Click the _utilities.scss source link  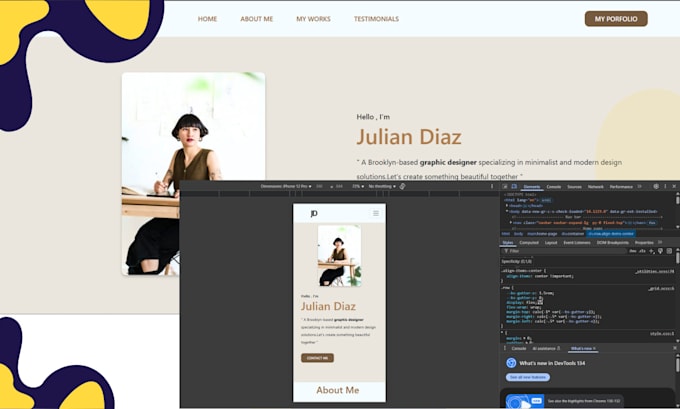[x=655, y=272]
